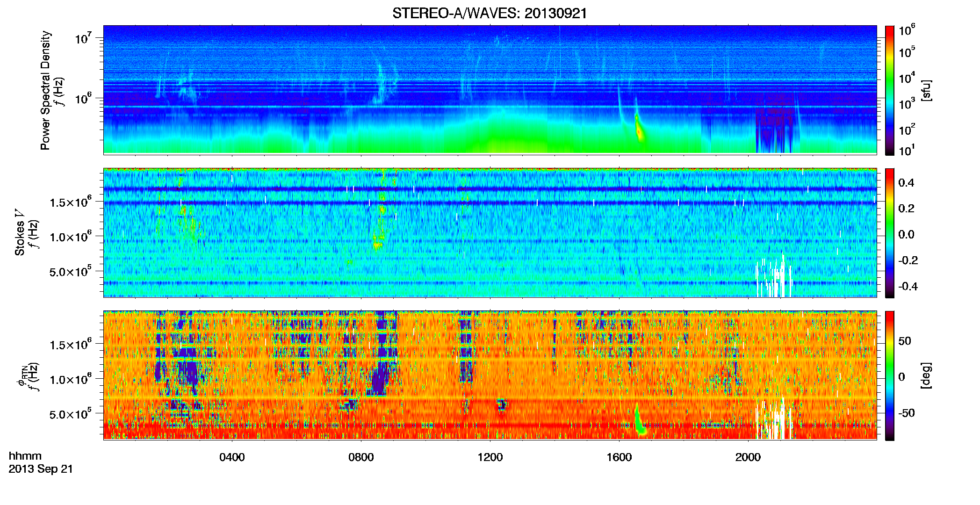Click the -50 value on degree colorbar
980x505 pixels.
pyautogui.click(x=906, y=413)
